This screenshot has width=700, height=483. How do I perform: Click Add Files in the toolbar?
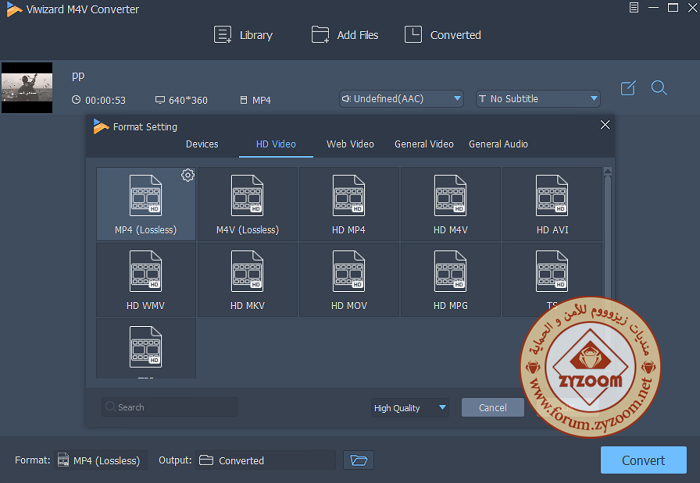[345, 35]
